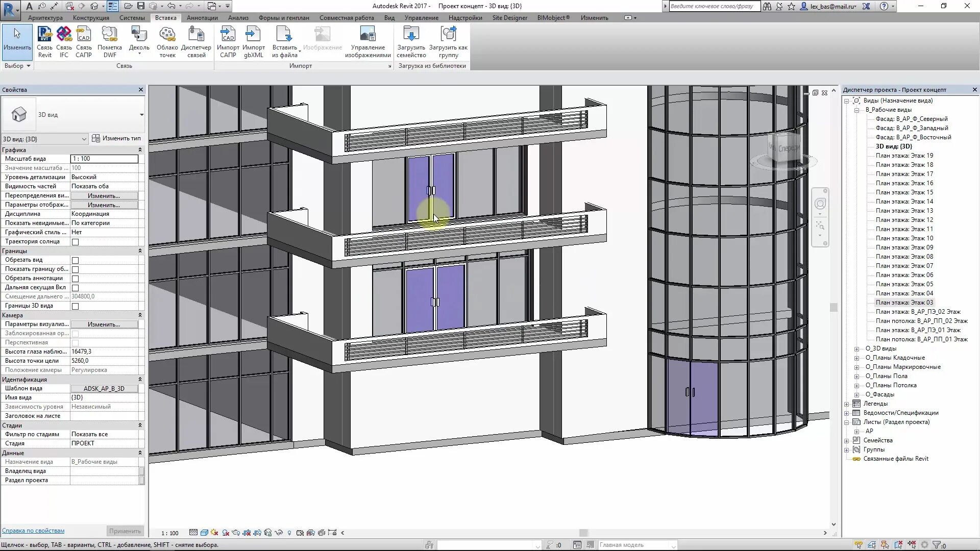Open the Аннотации ribbon tab

[202, 18]
